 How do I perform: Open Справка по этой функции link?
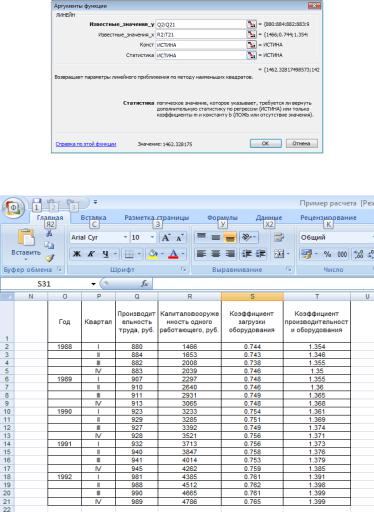[86, 144]
